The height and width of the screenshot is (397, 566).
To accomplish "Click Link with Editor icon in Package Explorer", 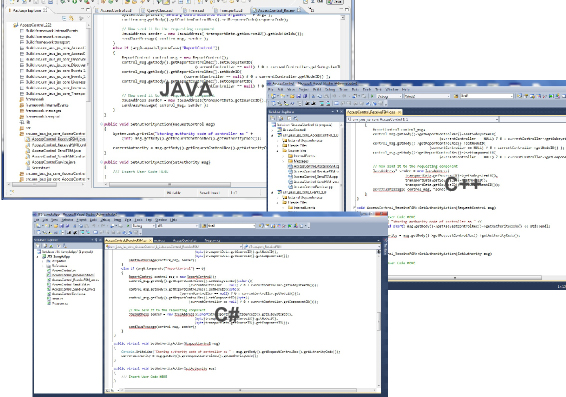I will 71,18.
